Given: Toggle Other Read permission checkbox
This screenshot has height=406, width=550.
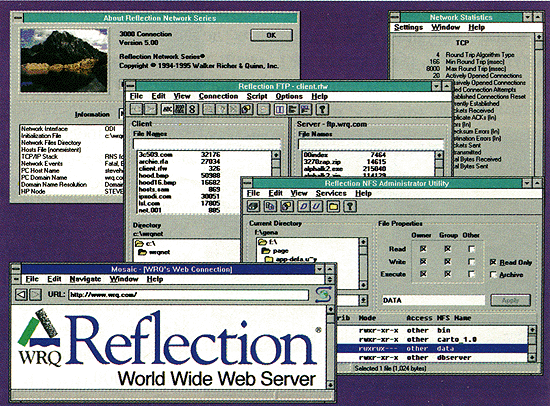Looking at the screenshot, I should [471, 249].
